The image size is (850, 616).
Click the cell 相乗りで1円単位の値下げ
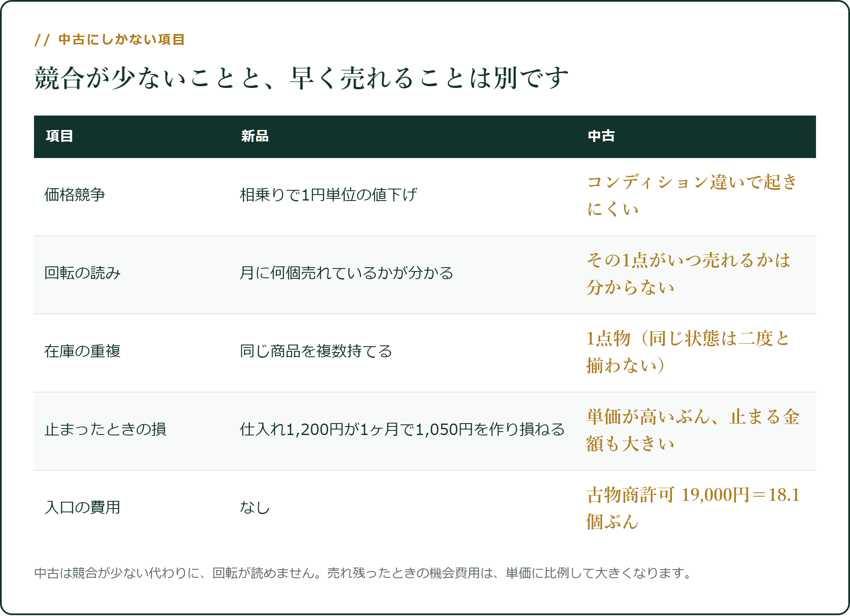click(329, 195)
